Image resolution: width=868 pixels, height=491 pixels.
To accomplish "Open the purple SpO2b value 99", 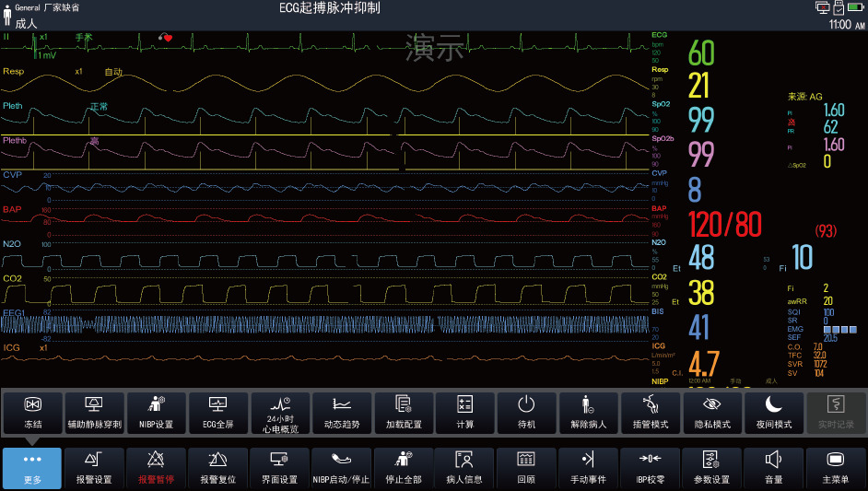I will point(701,155).
